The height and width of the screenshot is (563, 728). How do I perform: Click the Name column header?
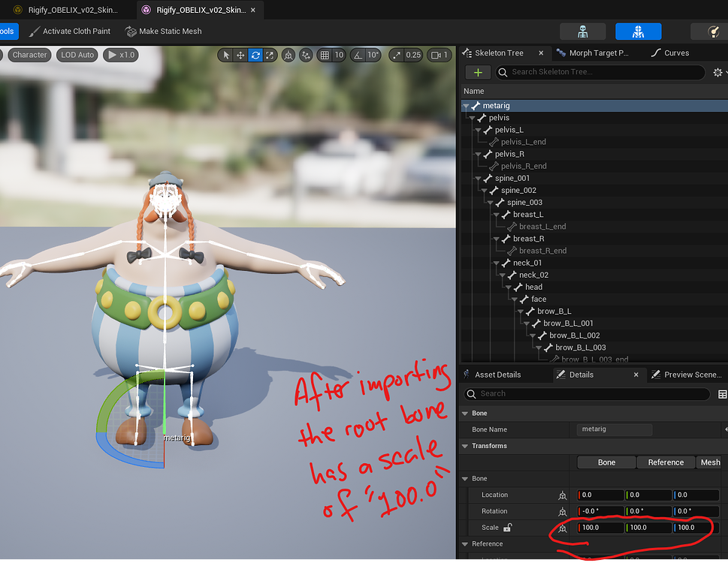point(473,92)
